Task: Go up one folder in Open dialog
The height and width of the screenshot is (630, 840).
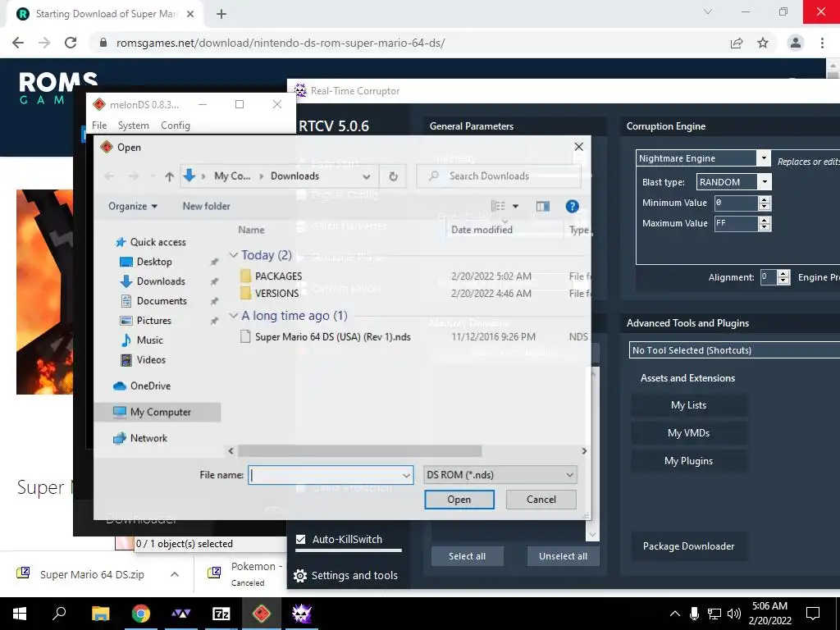Action: [x=169, y=176]
